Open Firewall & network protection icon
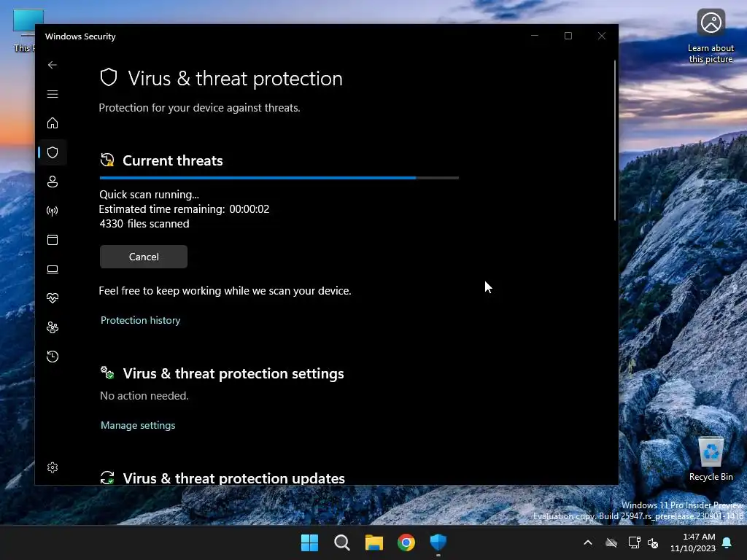Image resolution: width=747 pixels, height=560 pixels. 53,211
